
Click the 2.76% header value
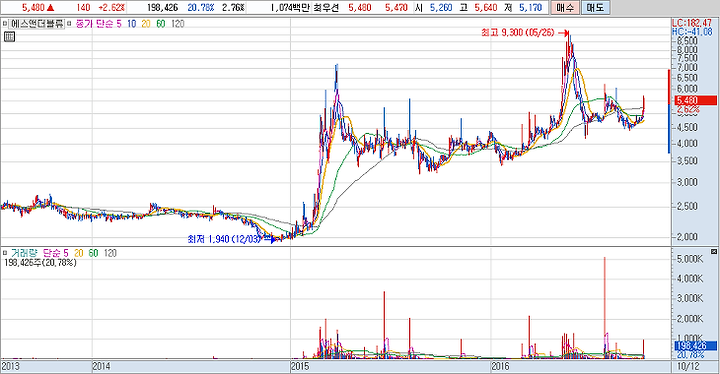click(x=234, y=8)
